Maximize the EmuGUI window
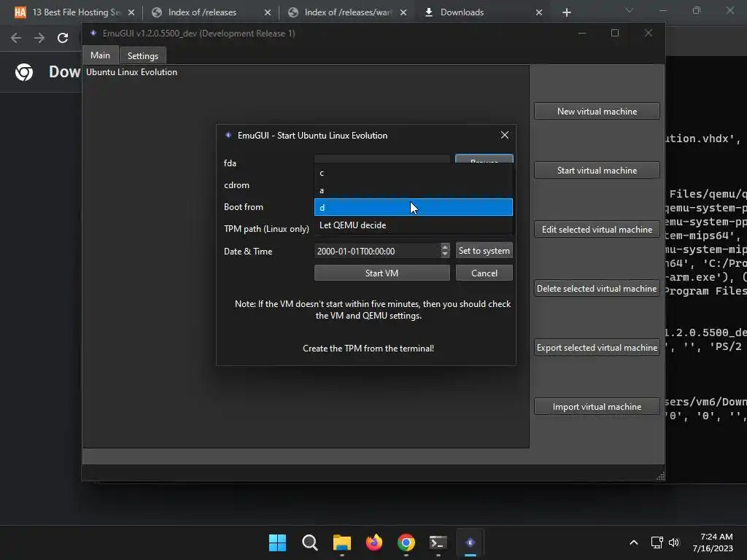The height and width of the screenshot is (560, 747). tap(615, 33)
